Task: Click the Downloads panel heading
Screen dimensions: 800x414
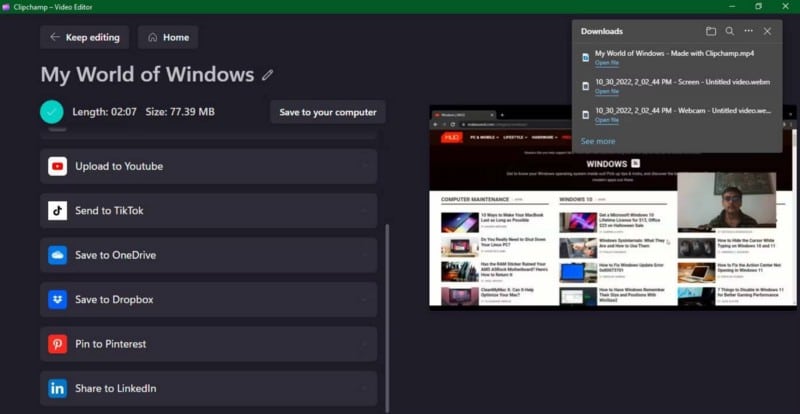Action: point(602,31)
